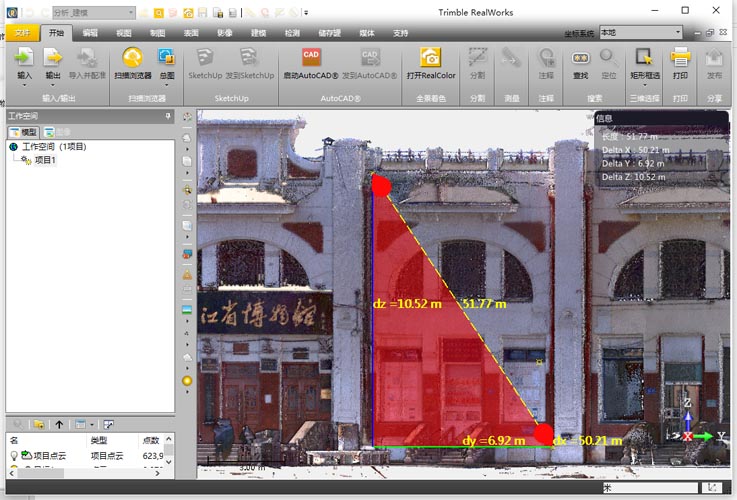737x500 pixels.
Task: Select 项目1 in the workspace tree
Action: tap(45, 160)
